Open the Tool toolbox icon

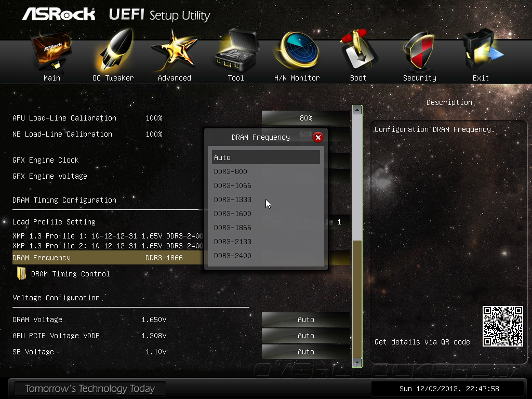click(236, 50)
